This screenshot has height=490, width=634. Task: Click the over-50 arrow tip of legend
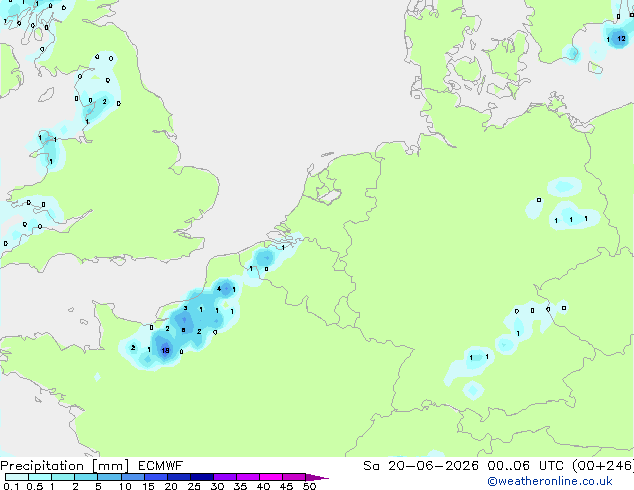pos(317,477)
